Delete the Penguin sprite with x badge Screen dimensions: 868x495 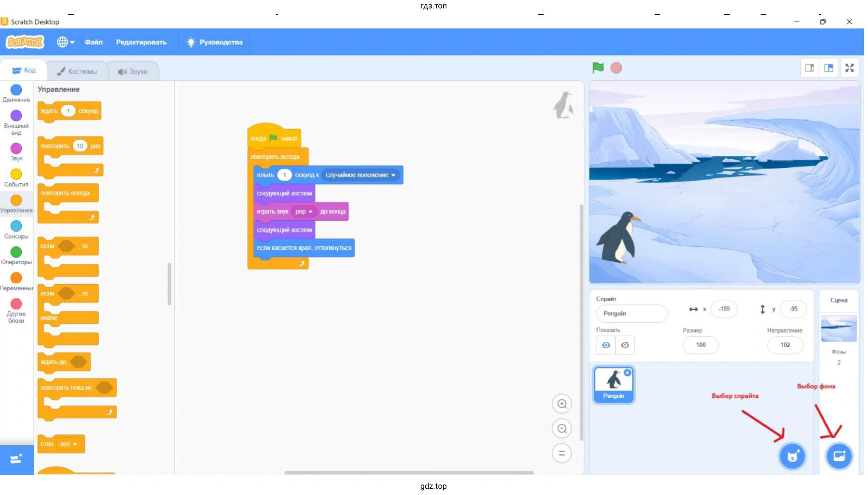[x=627, y=373]
